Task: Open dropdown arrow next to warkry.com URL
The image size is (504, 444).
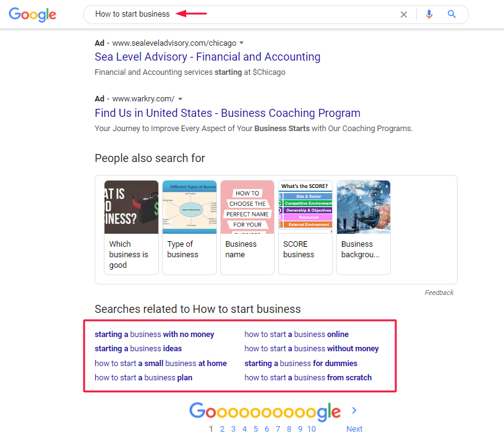Action: pos(181,99)
